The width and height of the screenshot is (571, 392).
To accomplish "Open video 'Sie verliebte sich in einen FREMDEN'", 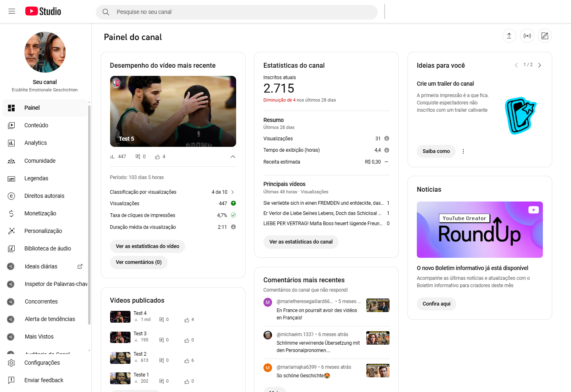I will pyautogui.click(x=323, y=203).
